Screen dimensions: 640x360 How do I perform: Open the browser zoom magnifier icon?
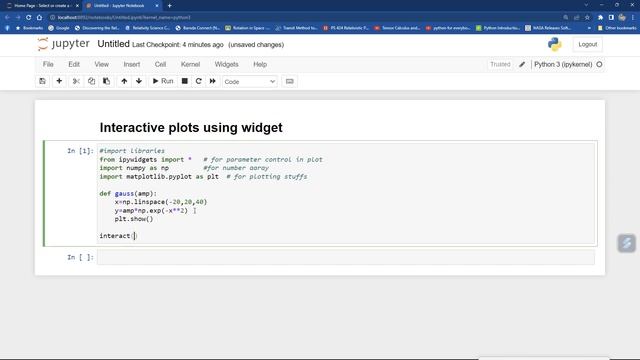click(x=566, y=18)
